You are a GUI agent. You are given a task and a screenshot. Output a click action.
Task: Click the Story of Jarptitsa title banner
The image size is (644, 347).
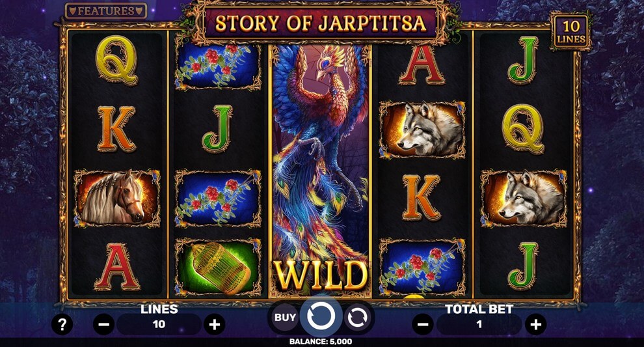coord(320,23)
